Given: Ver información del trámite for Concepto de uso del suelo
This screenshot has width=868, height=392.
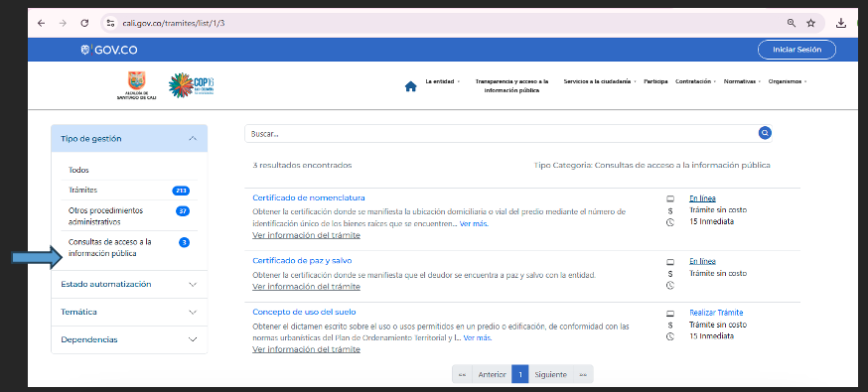Looking at the screenshot, I should pos(306,349).
